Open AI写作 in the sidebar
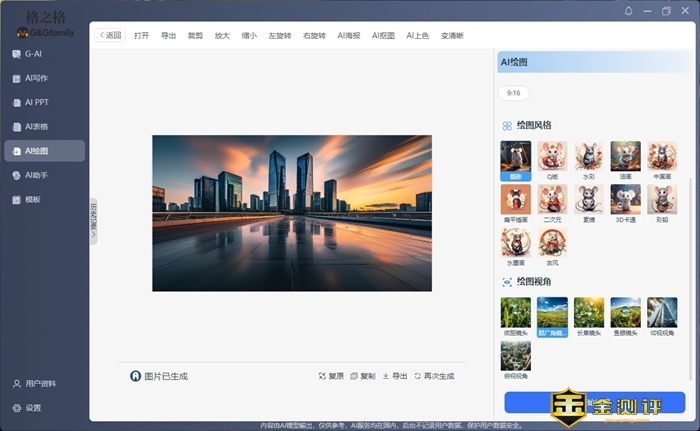Screen dimensions: 700x431 pyautogui.click(x=36, y=78)
